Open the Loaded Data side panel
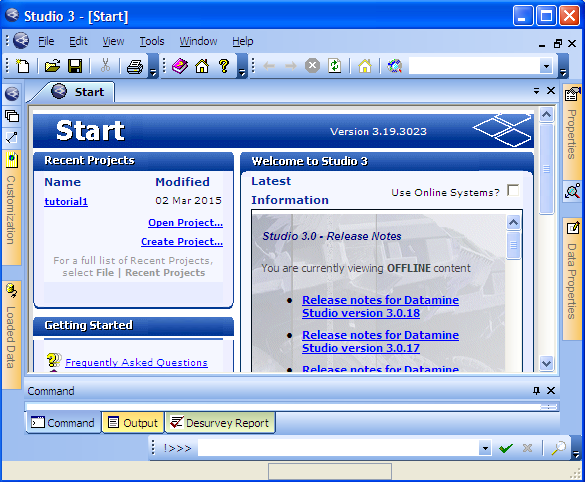 click(11, 334)
